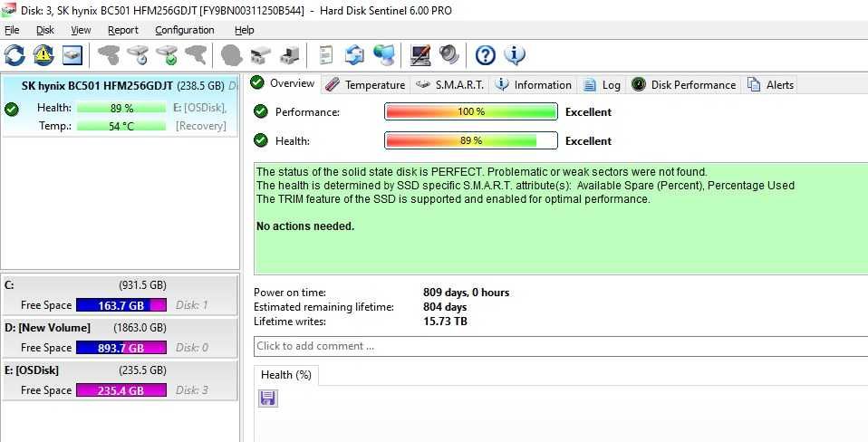Open the report document toolbar icon
868x442 pixels.
[326, 54]
